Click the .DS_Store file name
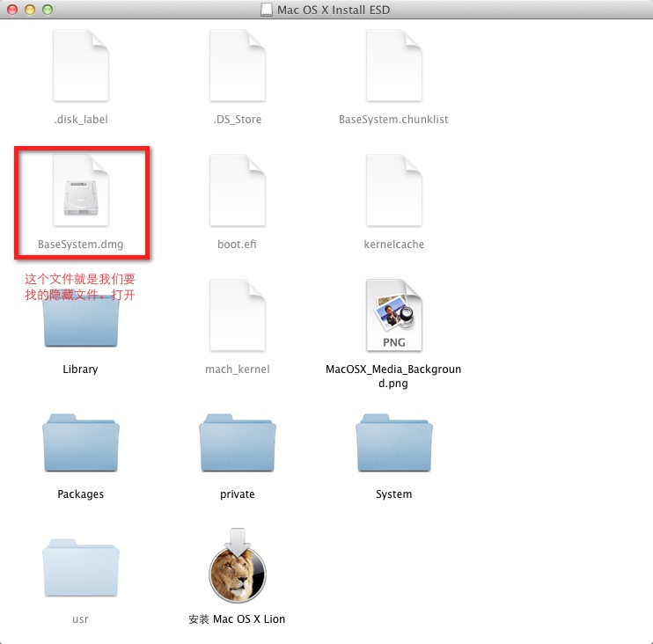 [x=238, y=120]
